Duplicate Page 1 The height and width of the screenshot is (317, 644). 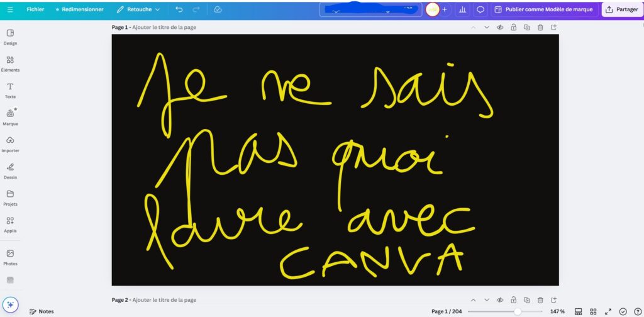pyautogui.click(x=527, y=27)
